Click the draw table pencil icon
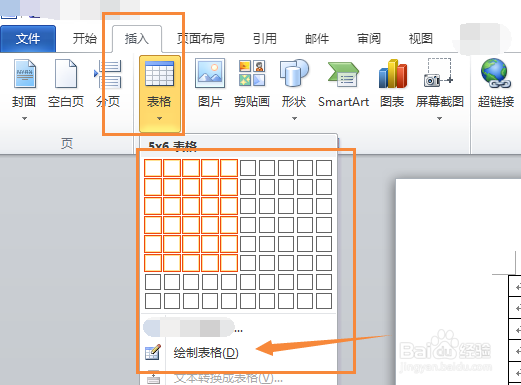Screen dimensions: 521x385 pyautogui.click(x=153, y=353)
